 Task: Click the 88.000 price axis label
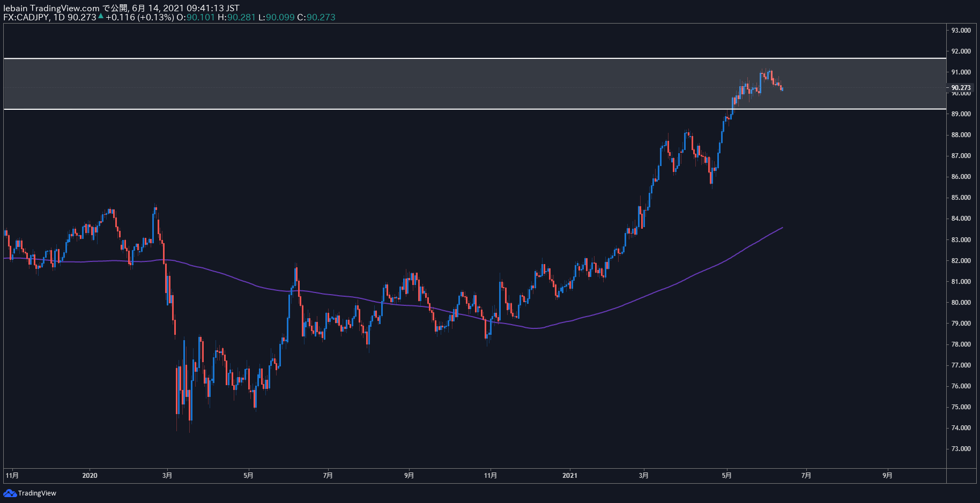961,135
